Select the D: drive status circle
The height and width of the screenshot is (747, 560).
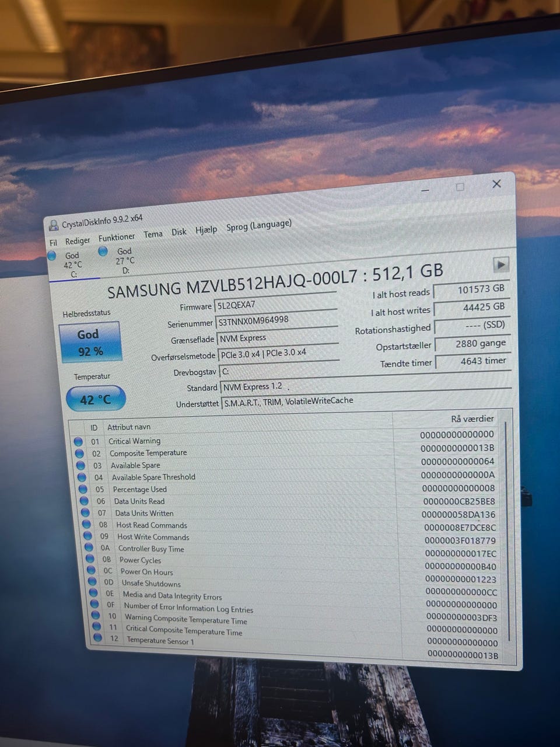pos(103,251)
